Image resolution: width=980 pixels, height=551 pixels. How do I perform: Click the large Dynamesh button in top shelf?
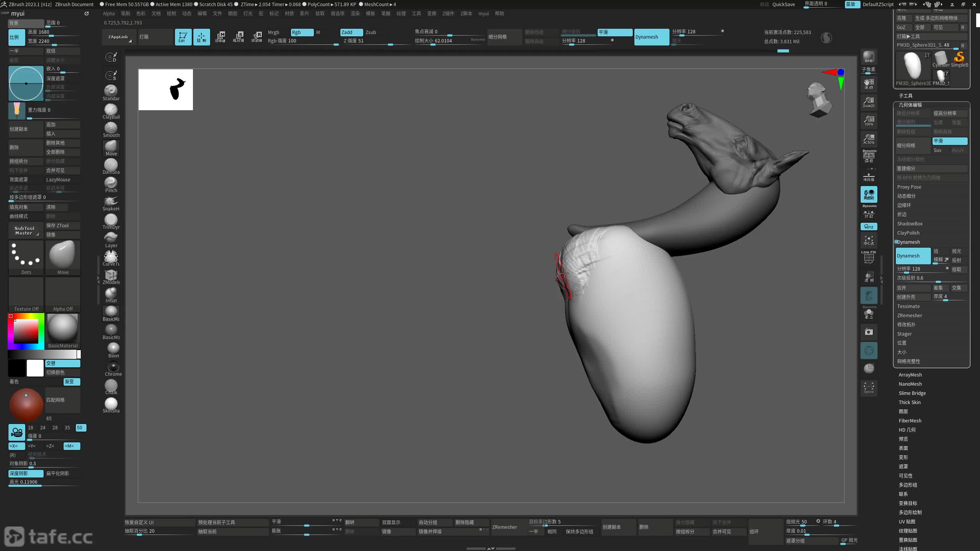[651, 37]
